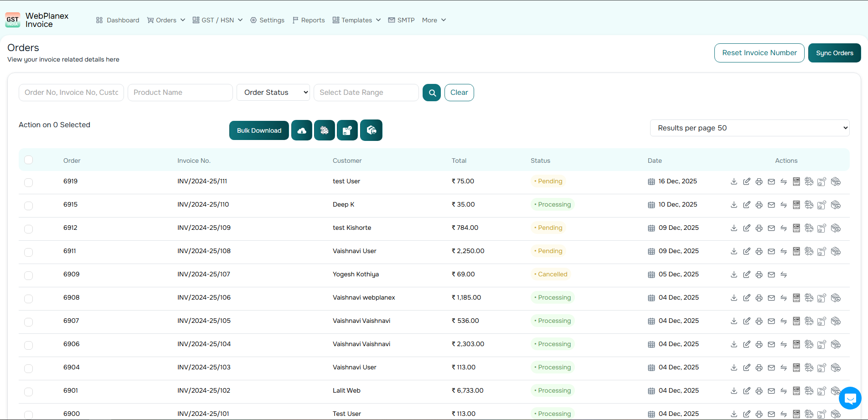Expand the Results per page dropdown
The height and width of the screenshot is (420, 868).
click(x=749, y=128)
